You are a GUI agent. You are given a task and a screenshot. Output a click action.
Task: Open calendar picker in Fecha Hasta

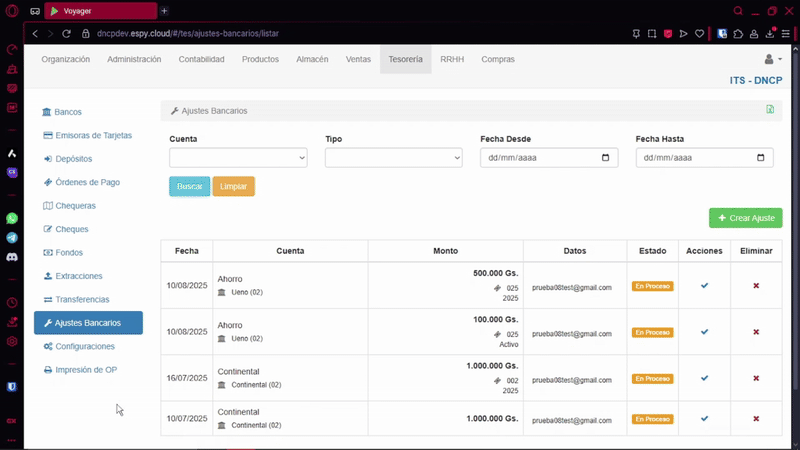tap(761, 158)
